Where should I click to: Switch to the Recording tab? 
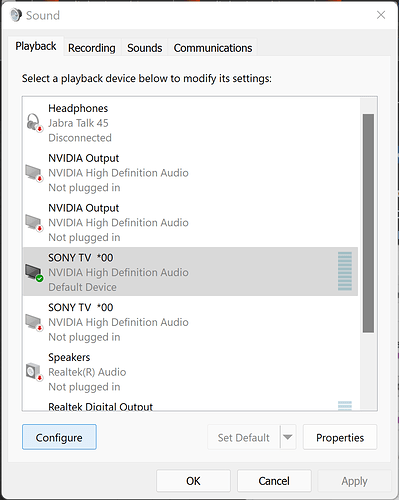coord(92,48)
